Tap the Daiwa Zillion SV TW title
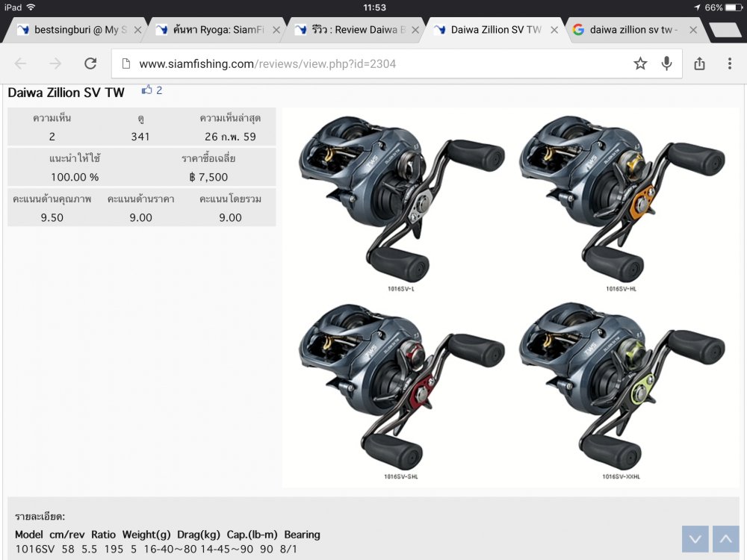 click(x=66, y=93)
